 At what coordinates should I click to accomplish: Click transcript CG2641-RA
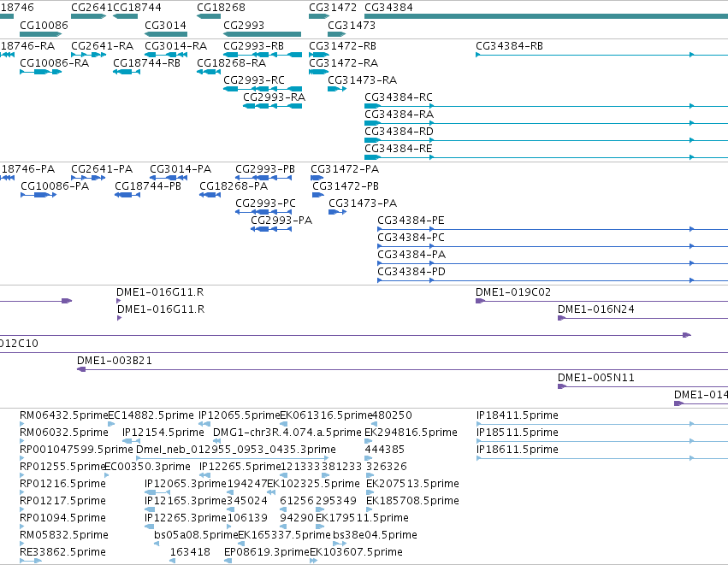(x=88, y=55)
